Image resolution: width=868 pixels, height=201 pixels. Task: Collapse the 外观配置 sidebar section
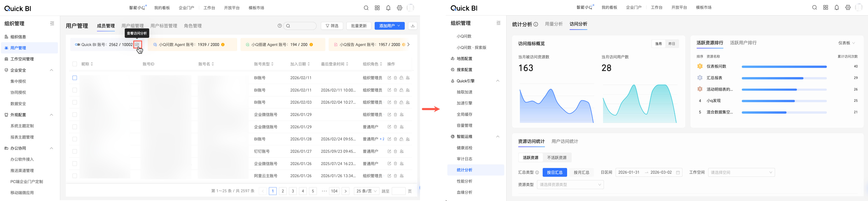point(52,115)
